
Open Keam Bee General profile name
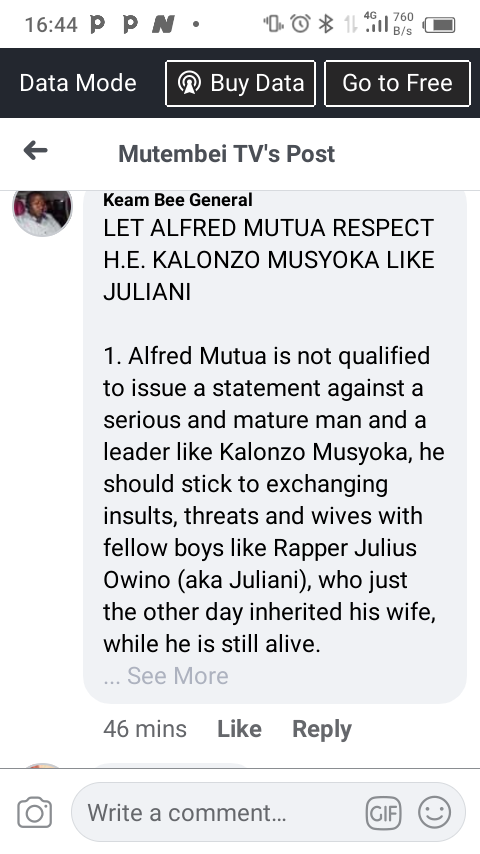point(178,200)
